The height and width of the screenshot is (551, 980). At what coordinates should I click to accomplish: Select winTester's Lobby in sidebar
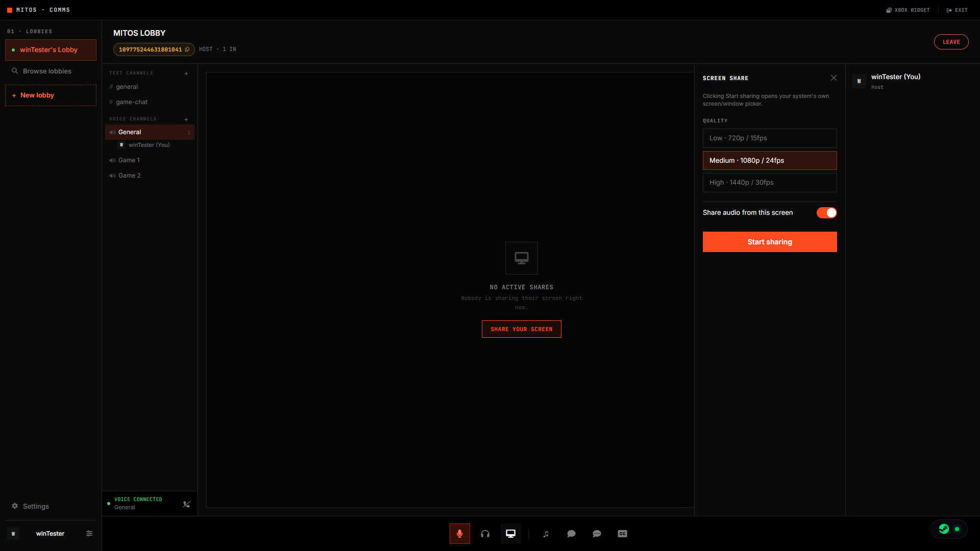(x=51, y=50)
